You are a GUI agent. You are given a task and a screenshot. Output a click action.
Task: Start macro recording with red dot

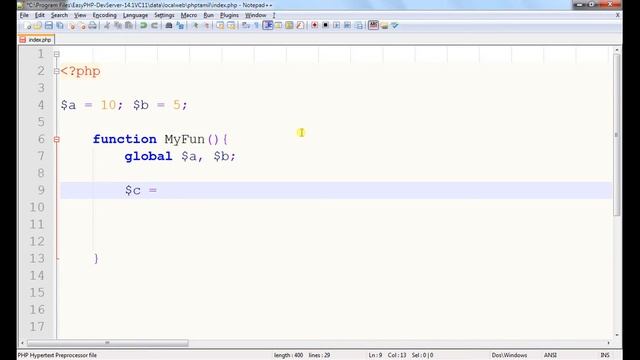pos(314,25)
